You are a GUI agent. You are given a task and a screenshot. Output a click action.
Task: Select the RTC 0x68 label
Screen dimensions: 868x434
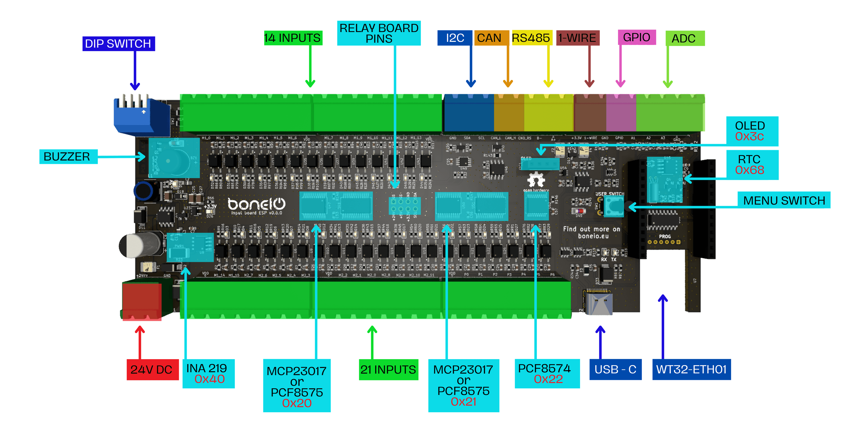pos(752,165)
